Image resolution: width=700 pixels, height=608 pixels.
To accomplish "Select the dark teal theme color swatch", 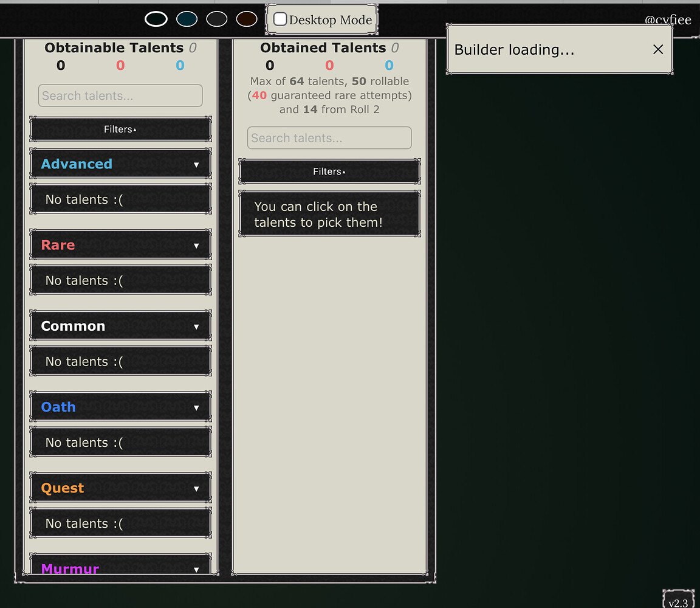I will [187, 19].
